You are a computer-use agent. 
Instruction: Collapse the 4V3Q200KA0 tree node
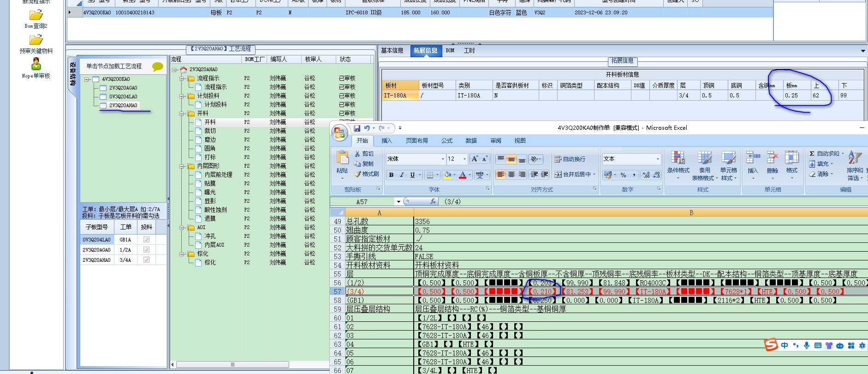click(x=87, y=79)
